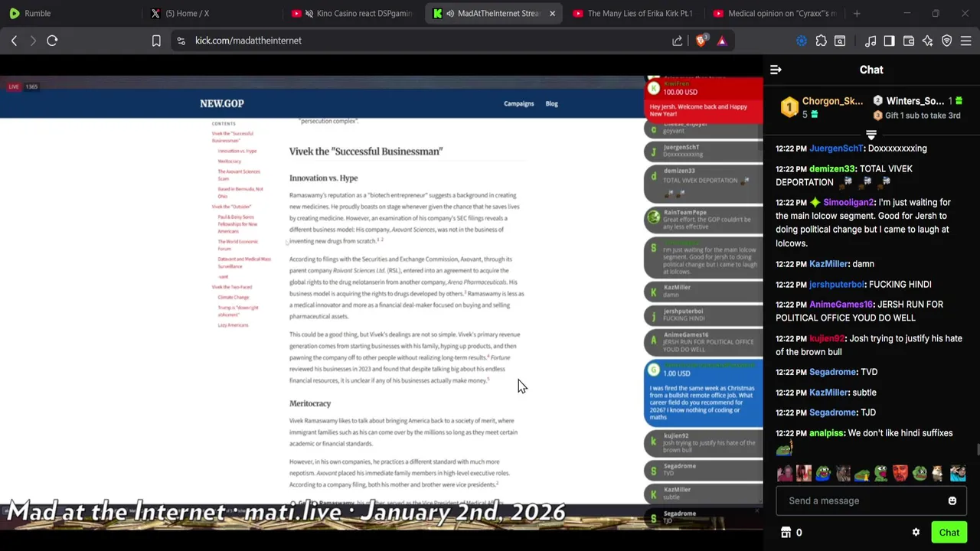Open the media control music-note icon
Image resolution: width=980 pixels, height=551 pixels.
point(871,41)
